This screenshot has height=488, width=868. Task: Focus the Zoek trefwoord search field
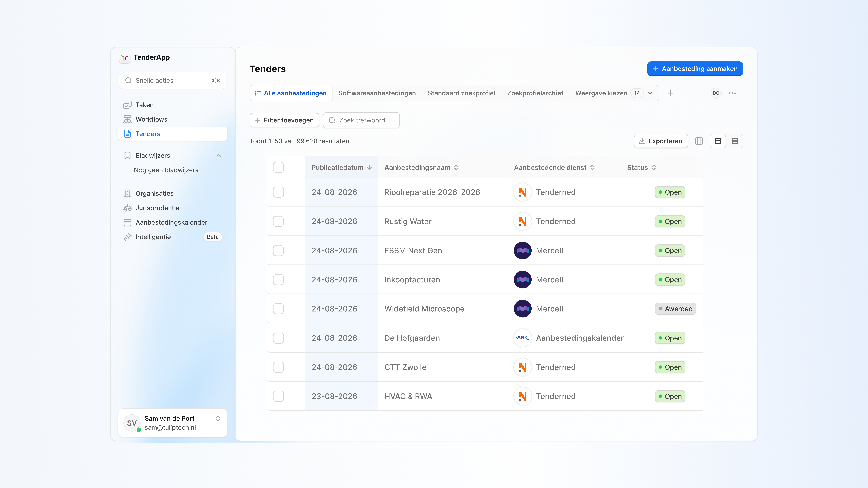(361, 120)
